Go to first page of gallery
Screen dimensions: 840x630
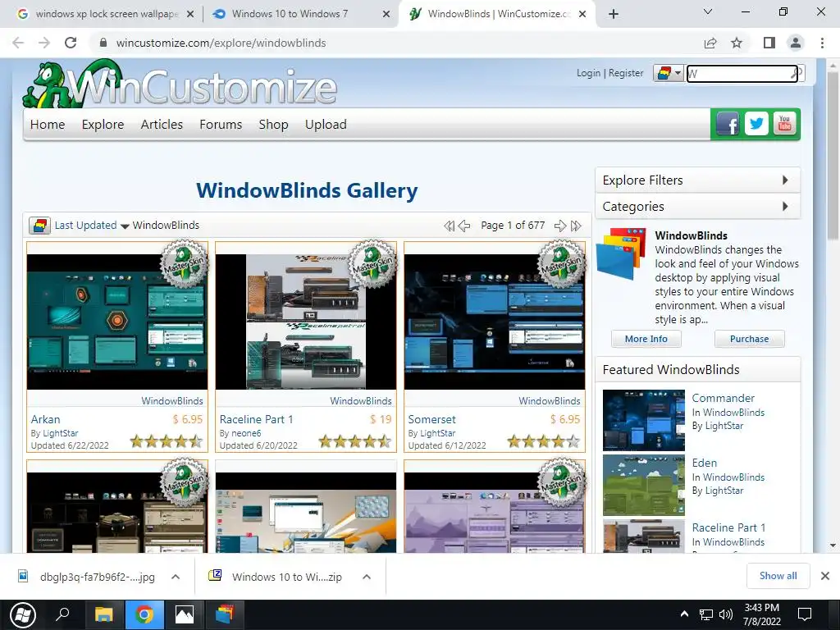[x=449, y=226]
